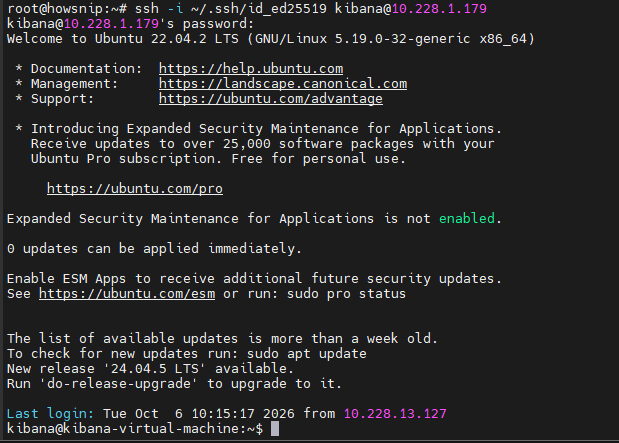Click the 'Support:' label

pos(62,99)
